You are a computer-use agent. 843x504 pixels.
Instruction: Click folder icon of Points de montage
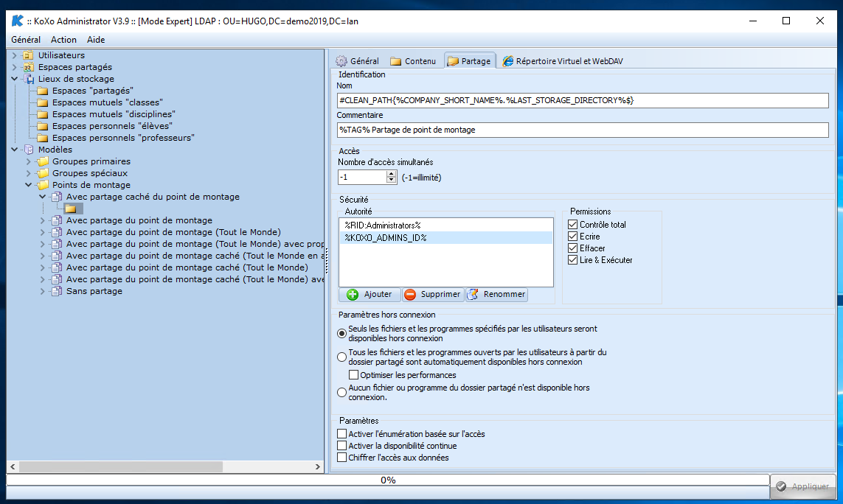(x=43, y=185)
